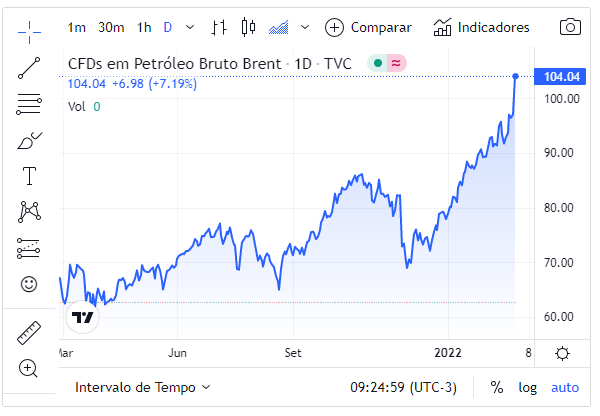
Task: Choose the brush drawing tool
Action: click(x=29, y=141)
